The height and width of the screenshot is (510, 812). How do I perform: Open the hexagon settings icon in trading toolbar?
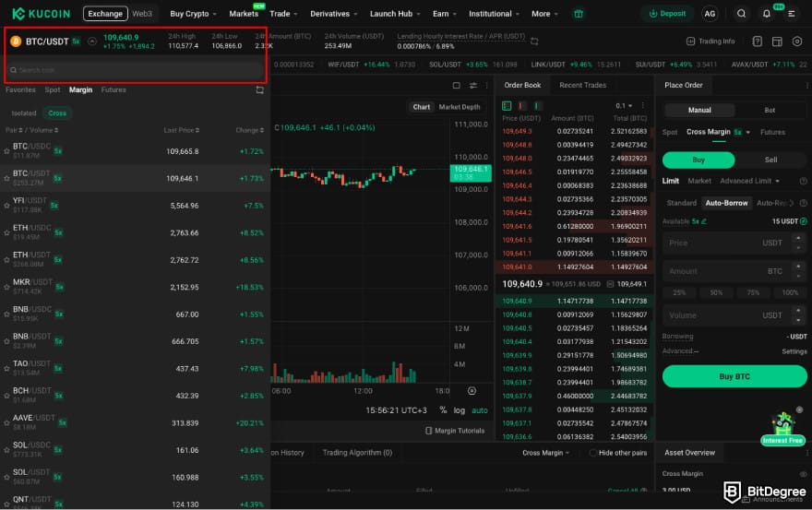coord(797,42)
